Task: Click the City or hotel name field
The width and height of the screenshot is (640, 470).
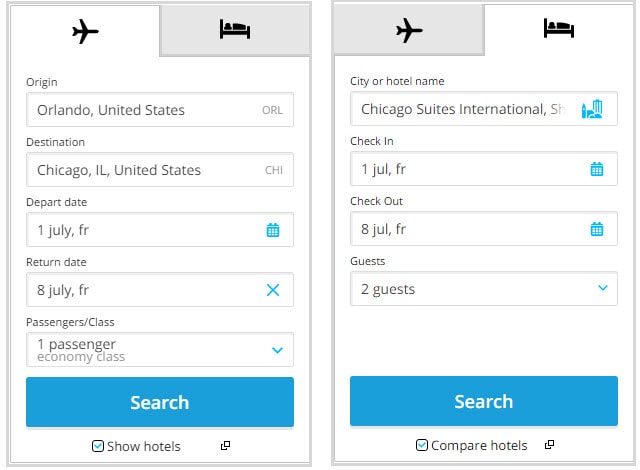Action: 460,109
